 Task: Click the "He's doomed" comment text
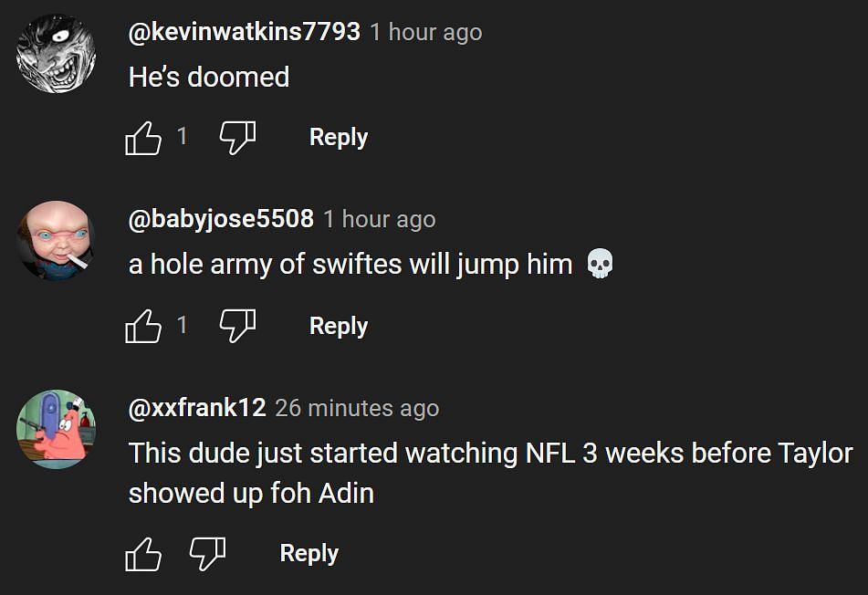pos(209,77)
